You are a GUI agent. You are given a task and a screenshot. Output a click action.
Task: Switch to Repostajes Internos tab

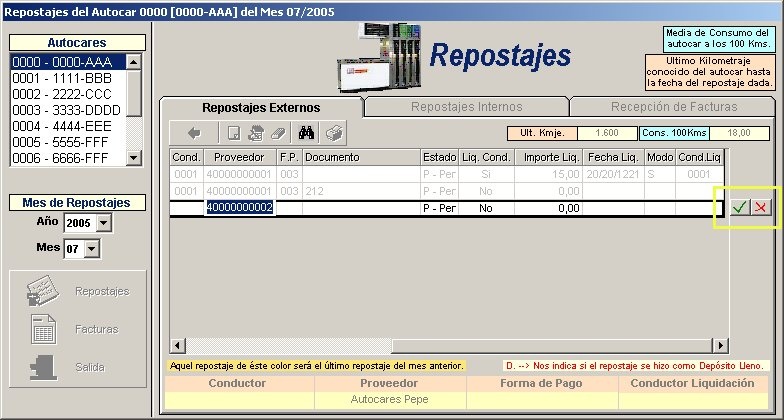(466, 106)
